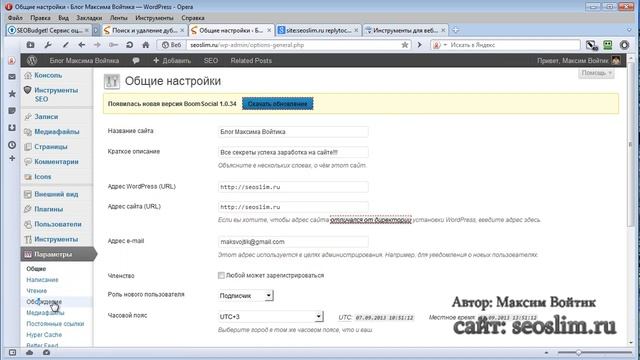
Task: Click the 'Название сайта' input field
Action: (293, 131)
